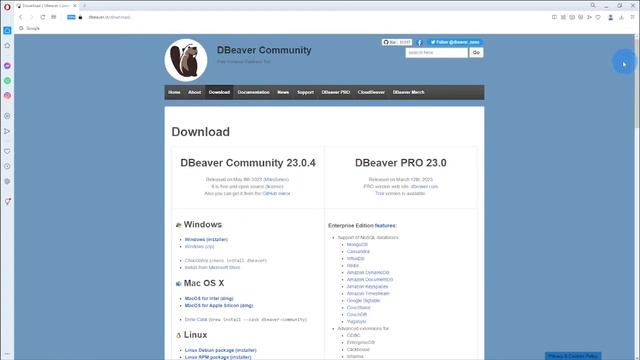Click the dbeaver.io address bar URL
This screenshot has width=640, height=360.
click(x=109, y=17)
